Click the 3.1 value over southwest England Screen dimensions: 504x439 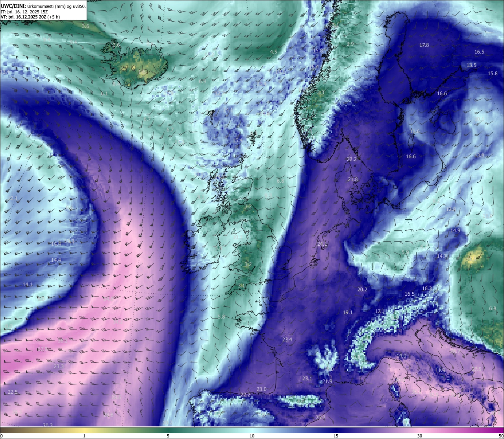(x=241, y=286)
